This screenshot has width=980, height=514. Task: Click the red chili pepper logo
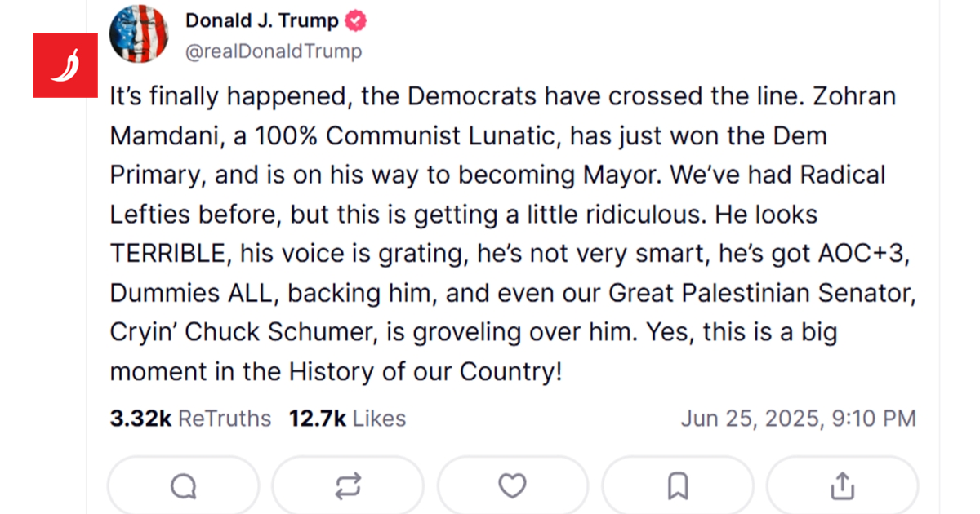tap(65, 65)
